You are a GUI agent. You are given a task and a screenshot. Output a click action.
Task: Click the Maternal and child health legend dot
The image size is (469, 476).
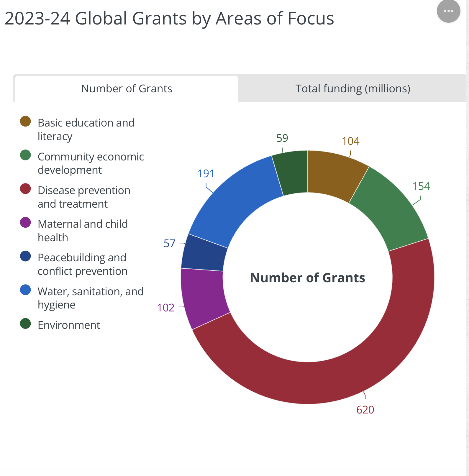coord(25,222)
